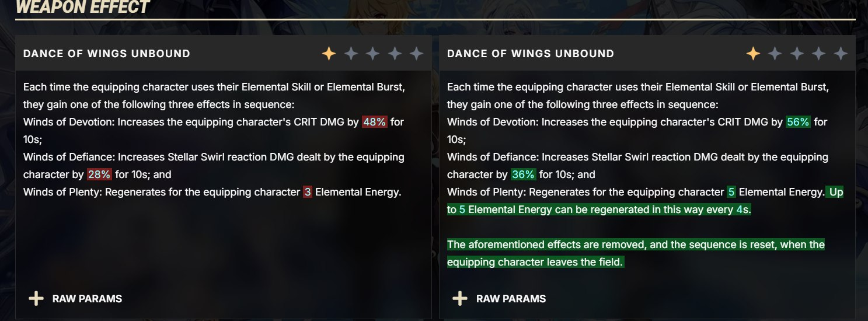Image resolution: width=868 pixels, height=321 pixels.
Task: Select second refinement star in right panel
Action: point(775,54)
